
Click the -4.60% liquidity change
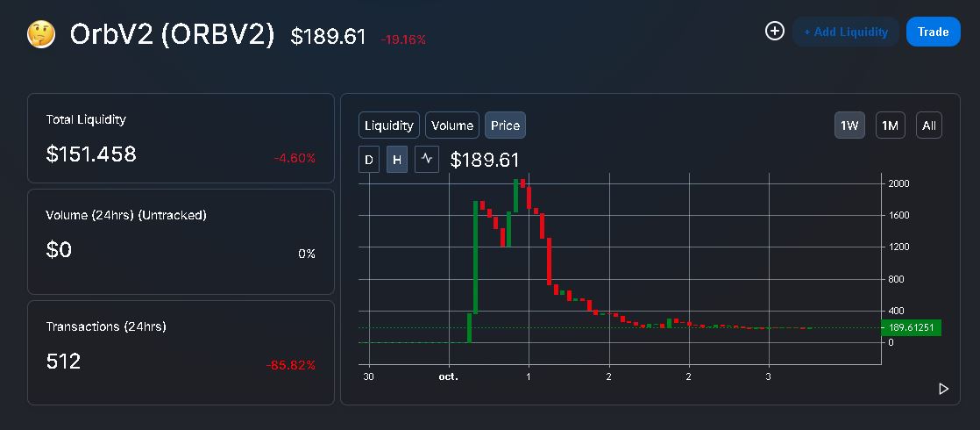pyautogui.click(x=295, y=158)
